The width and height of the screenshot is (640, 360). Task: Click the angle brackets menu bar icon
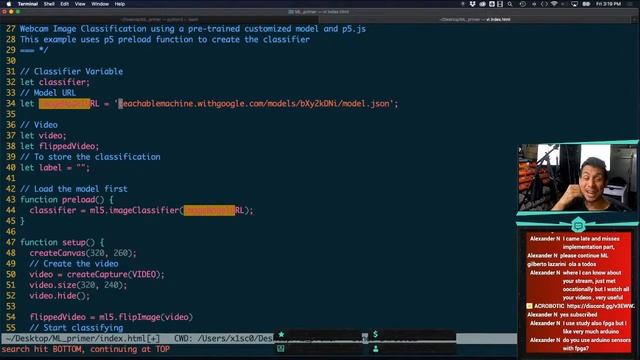point(544,4)
